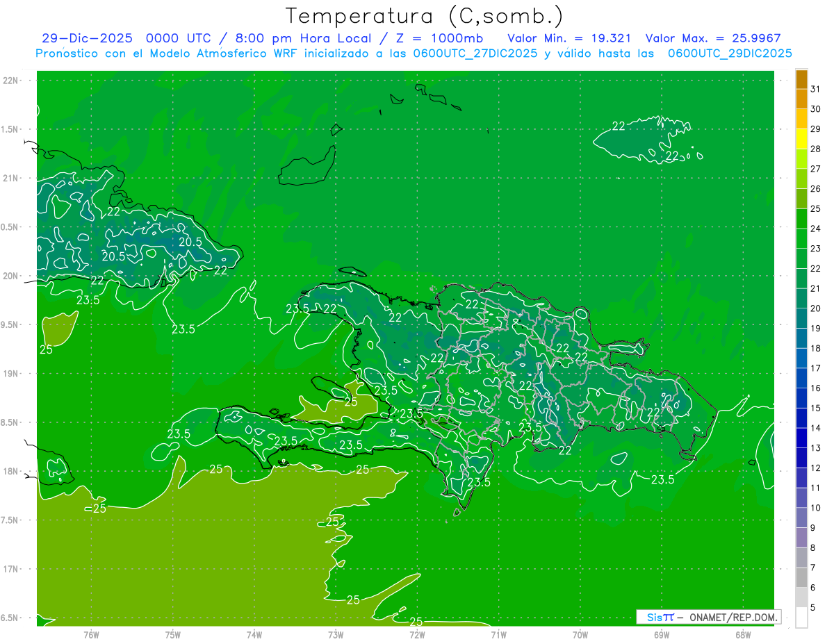Click the color scale value '19'
The width and height of the screenshot is (834, 644).
pos(816,328)
